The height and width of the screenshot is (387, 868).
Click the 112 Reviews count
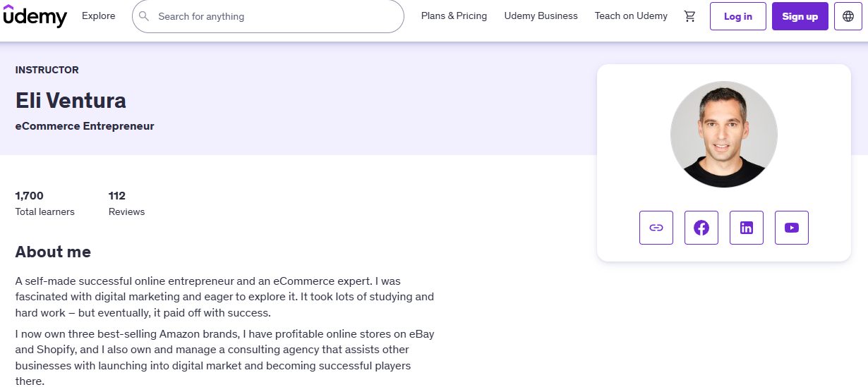[x=126, y=203]
